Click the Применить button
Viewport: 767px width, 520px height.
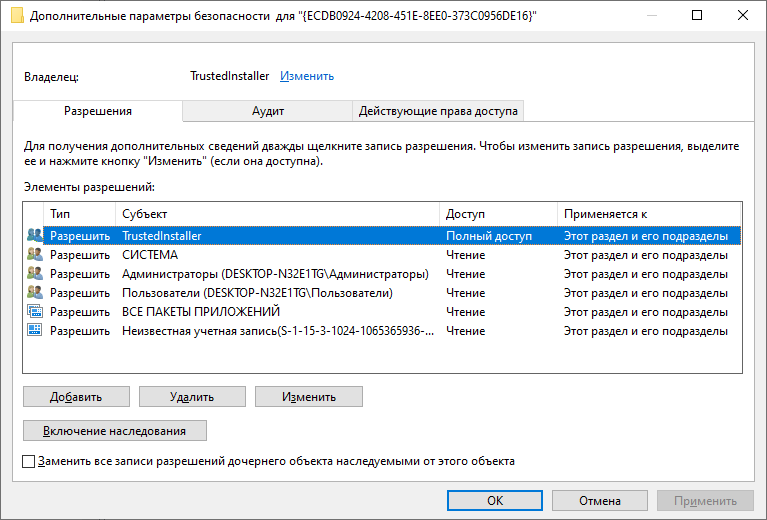[x=705, y=500]
